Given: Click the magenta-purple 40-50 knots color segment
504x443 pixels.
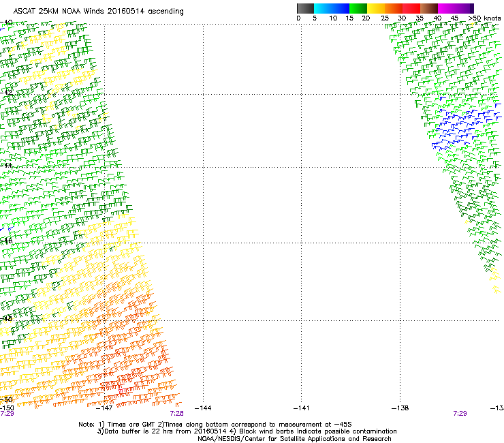Looking at the screenshot, I should click(x=456, y=8).
